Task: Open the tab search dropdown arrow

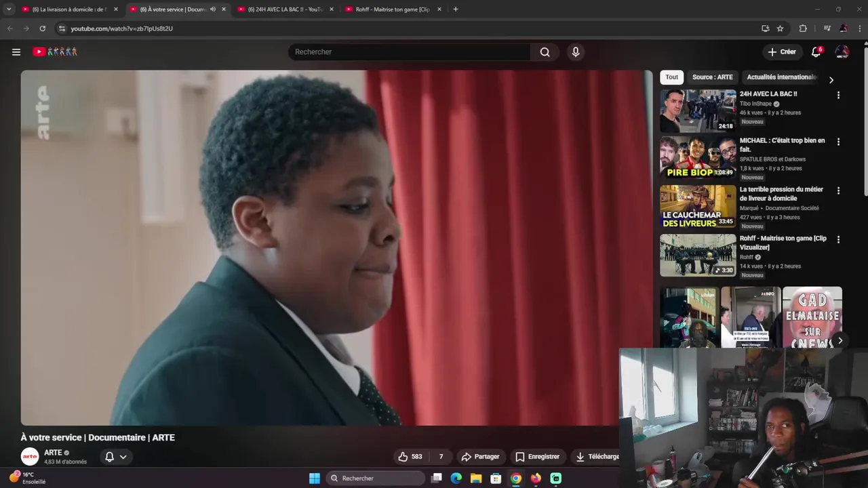Action: coord(9,9)
